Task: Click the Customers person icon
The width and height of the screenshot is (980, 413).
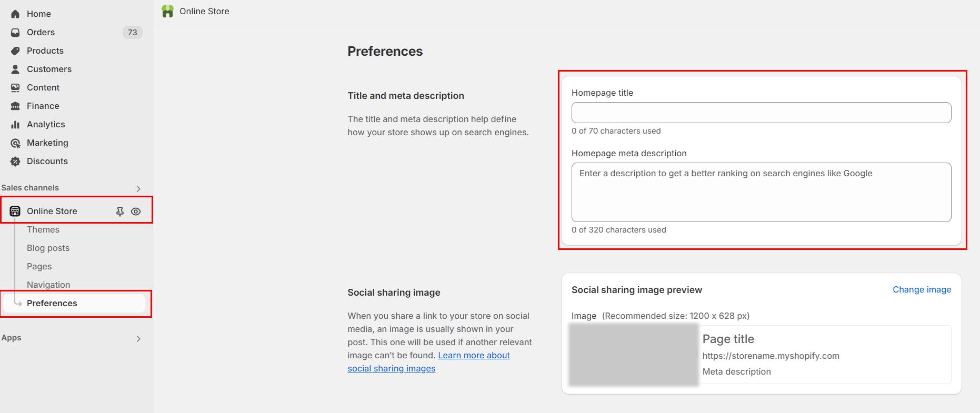Action: (x=15, y=69)
